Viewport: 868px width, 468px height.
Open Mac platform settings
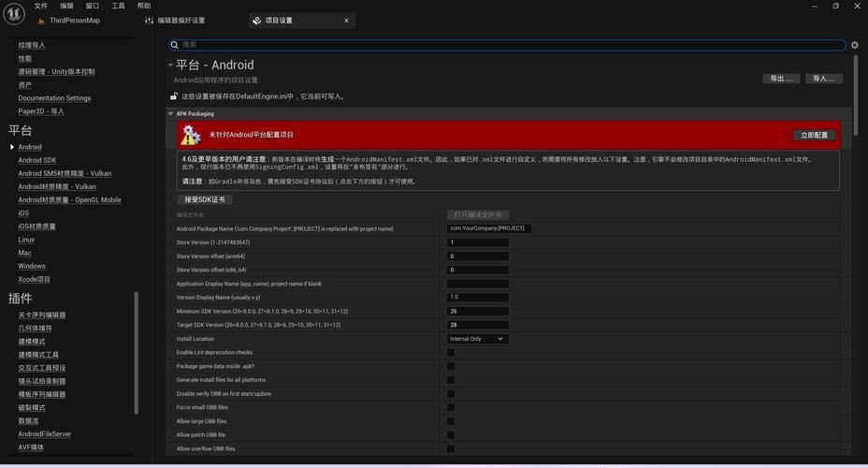24,253
